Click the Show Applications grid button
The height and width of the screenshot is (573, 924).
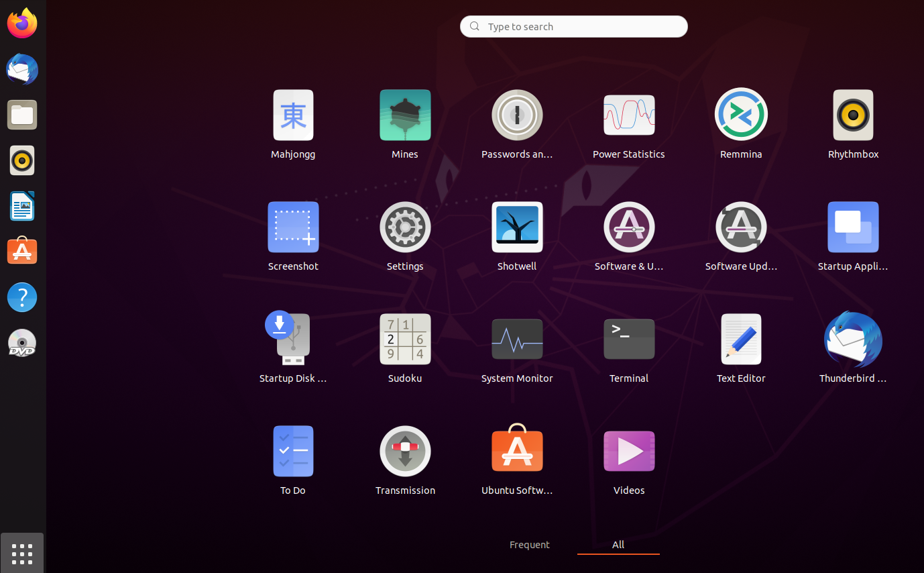[x=22, y=554]
